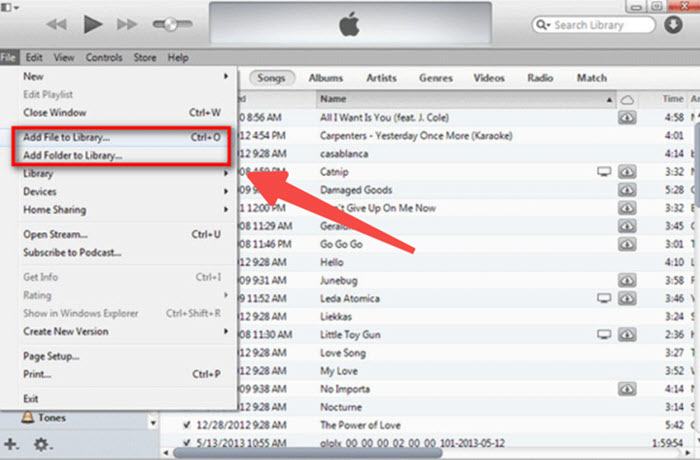Click the fast-forward next track icon
This screenshot has height=460, width=700.
coord(128,23)
